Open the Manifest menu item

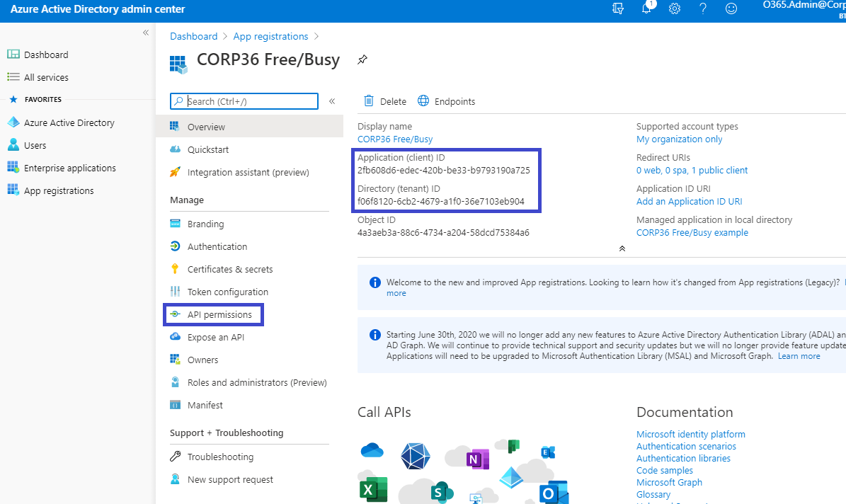tap(205, 405)
